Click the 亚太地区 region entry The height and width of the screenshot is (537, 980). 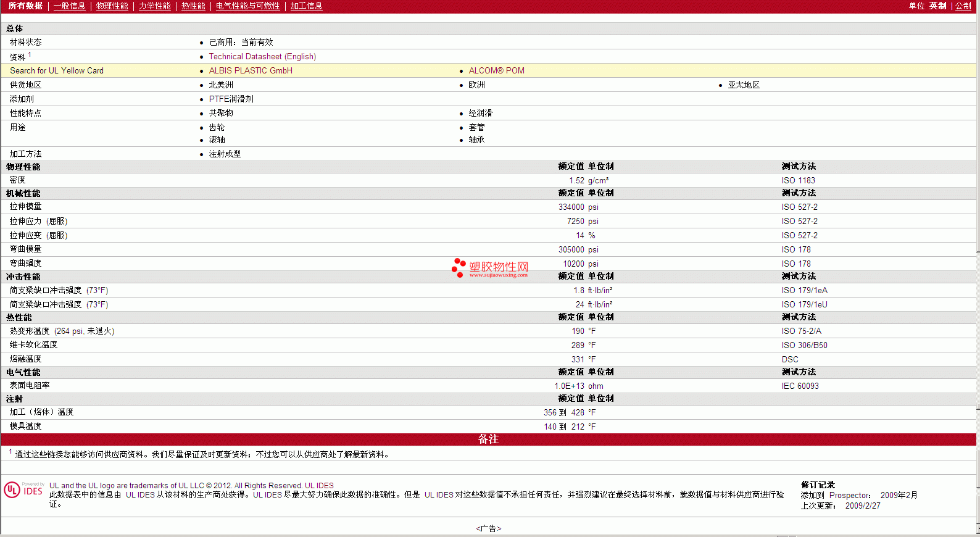tap(744, 85)
